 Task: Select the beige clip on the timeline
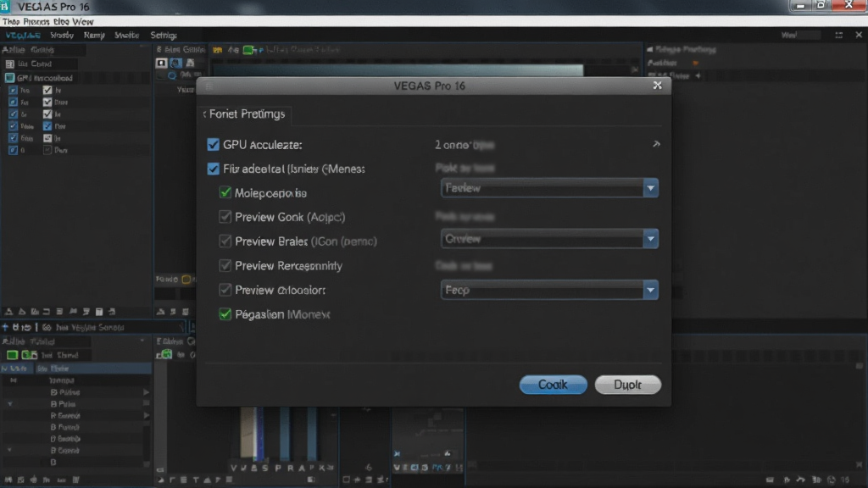(x=249, y=435)
